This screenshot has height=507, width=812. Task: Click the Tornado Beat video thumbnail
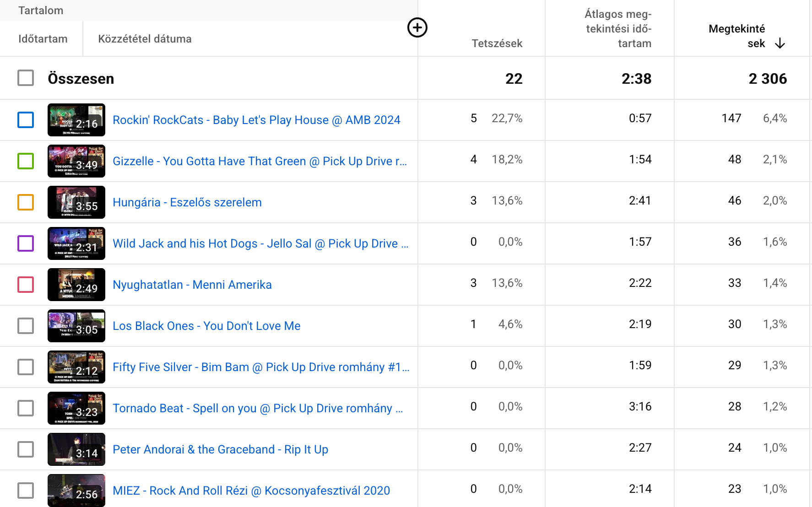click(x=76, y=408)
